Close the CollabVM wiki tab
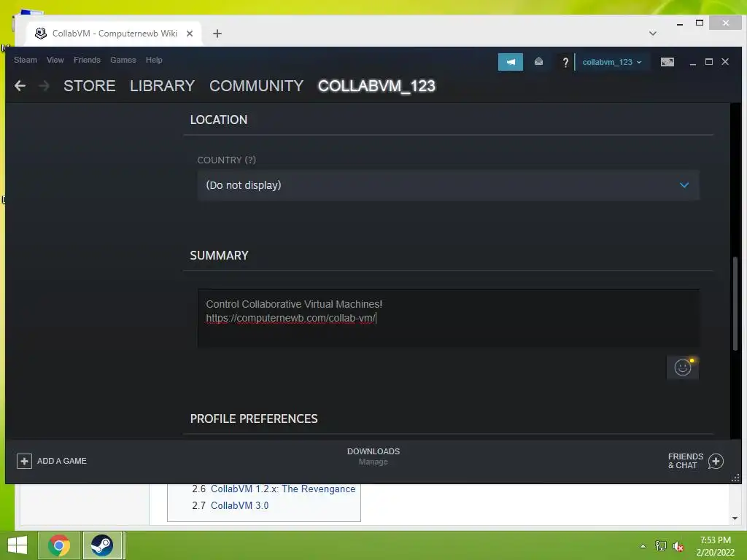Image resolution: width=747 pixels, height=560 pixels. (x=190, y=34)
